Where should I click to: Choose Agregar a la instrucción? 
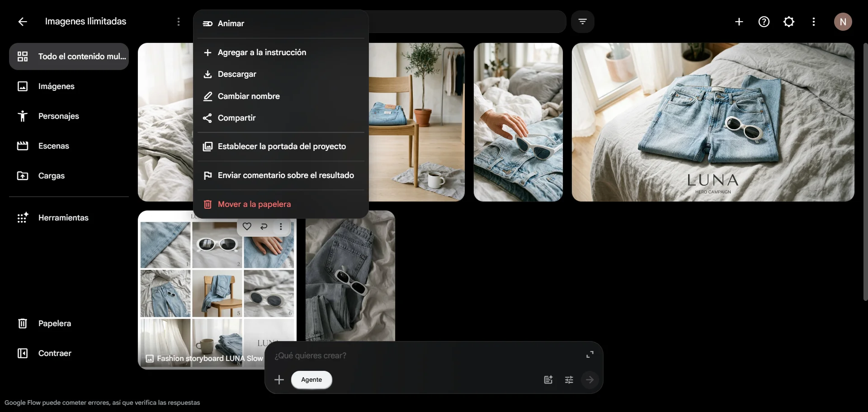[x=281, y=52]
